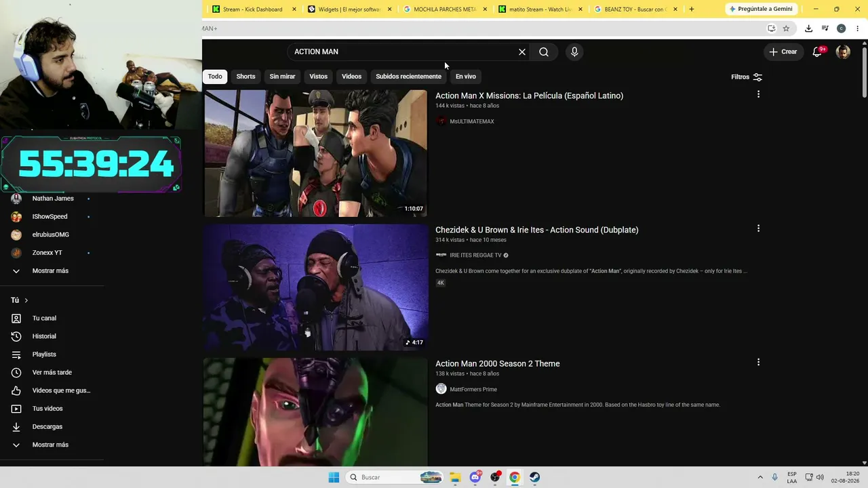
Task: Open options for Action Man X Missions
Action: 758,94
